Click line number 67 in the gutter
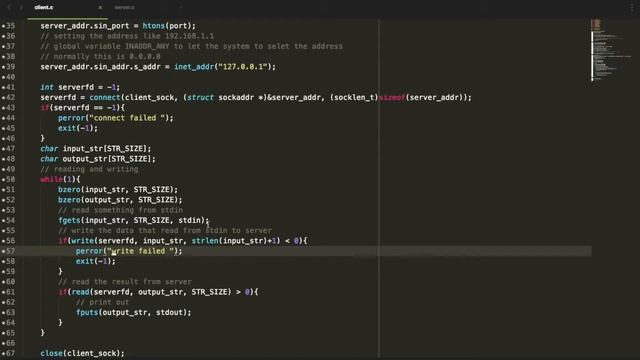The image size is (640, 360). [x=9, y=353]
